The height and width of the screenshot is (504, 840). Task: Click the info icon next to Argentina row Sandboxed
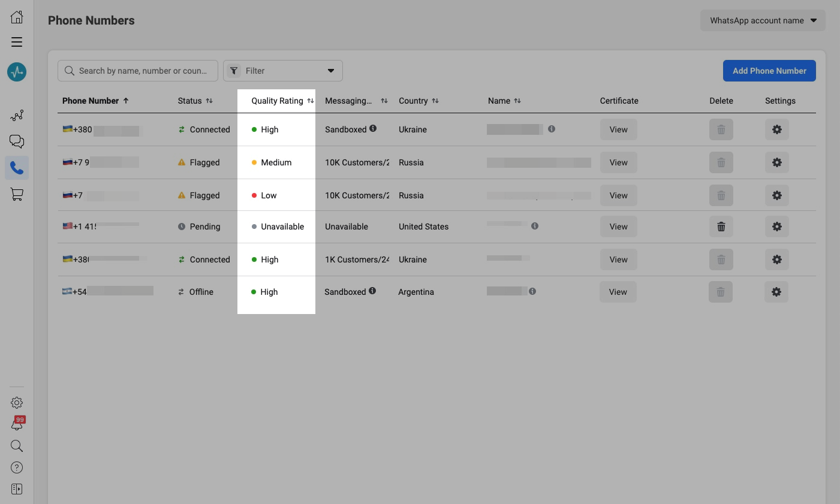(x=372, y=291)
